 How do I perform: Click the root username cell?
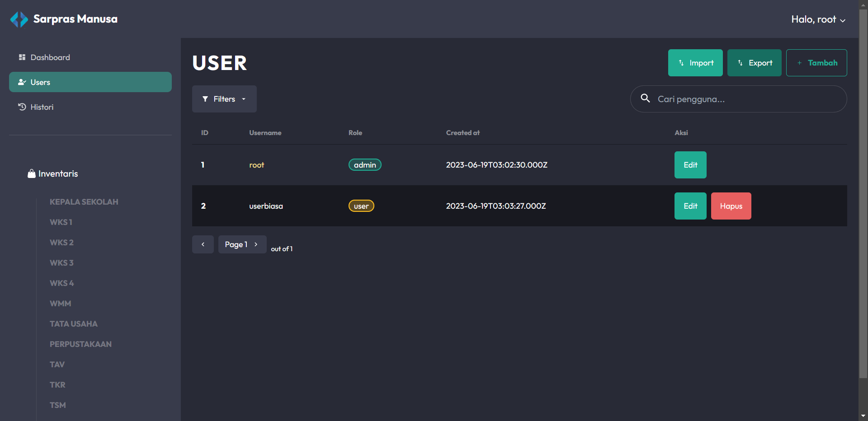256,165
